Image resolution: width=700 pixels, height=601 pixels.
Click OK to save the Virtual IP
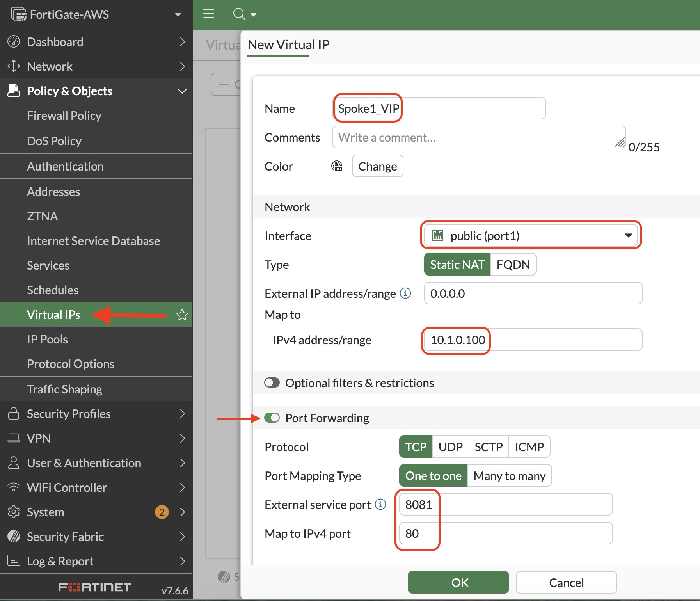458,582
